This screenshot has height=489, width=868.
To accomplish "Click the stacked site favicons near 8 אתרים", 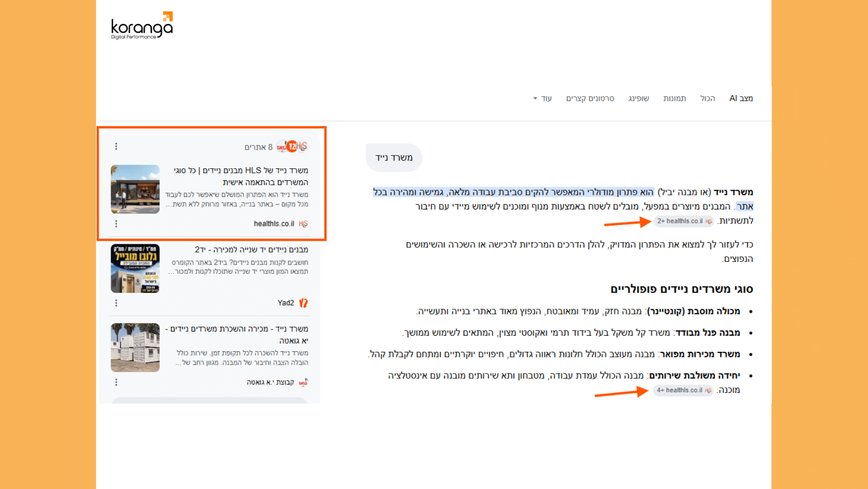I will click(292, 147).
